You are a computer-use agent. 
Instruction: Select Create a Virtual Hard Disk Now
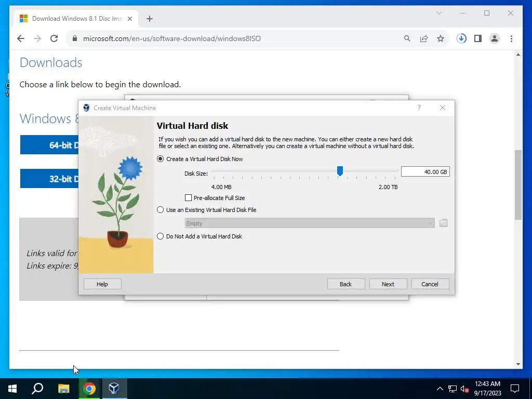[x=160, y=159]
